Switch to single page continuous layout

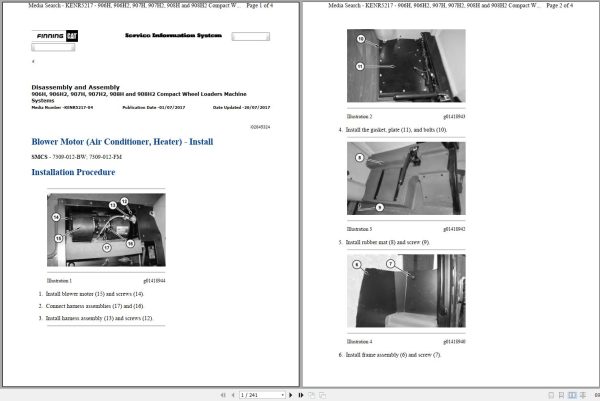pos(561,395)
